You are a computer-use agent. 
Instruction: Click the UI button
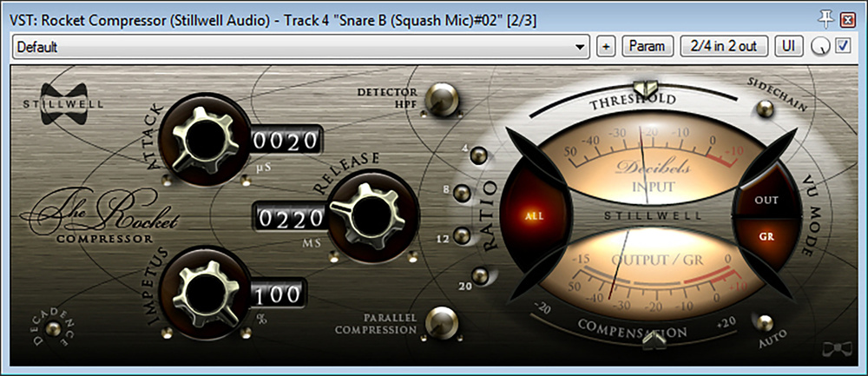click(x=788, y=46)
